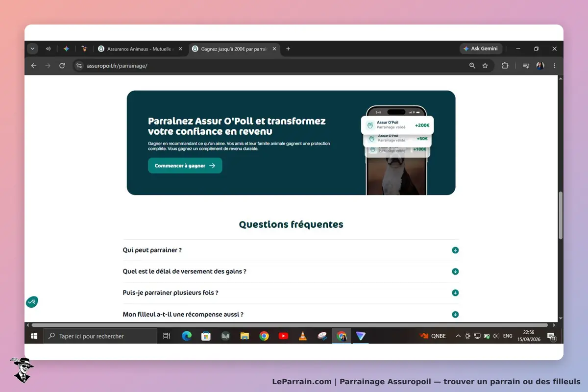
Task: Open YouTube taskbar icon
Action: coord(283,336)
